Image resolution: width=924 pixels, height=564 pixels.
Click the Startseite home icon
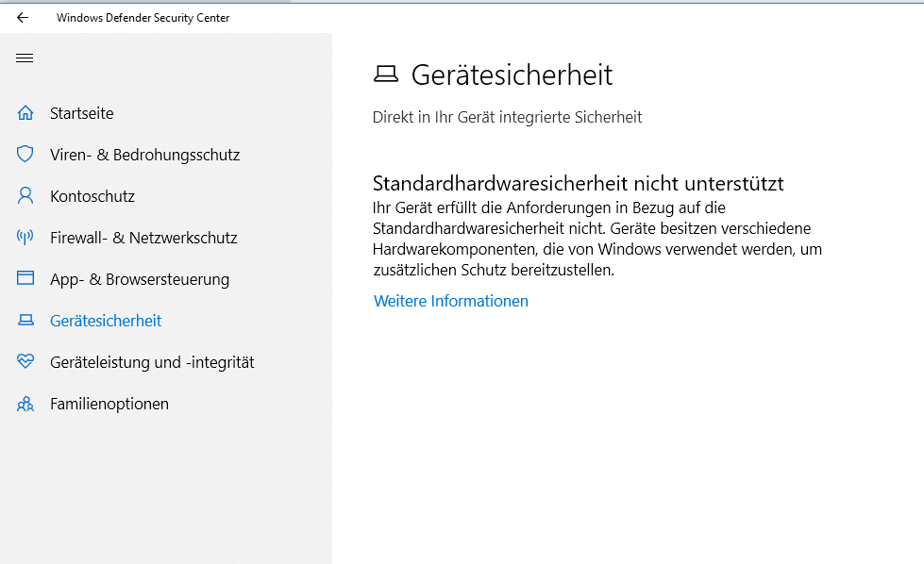pos(25,112)
